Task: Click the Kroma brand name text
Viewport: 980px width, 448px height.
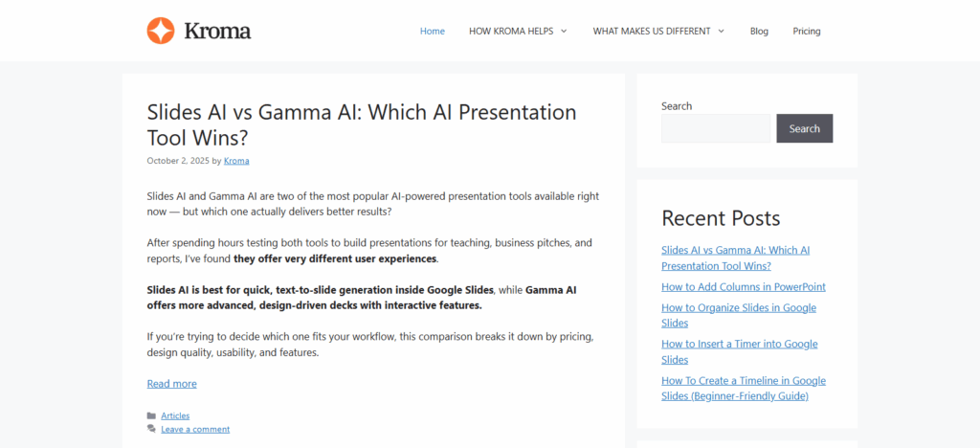Action: coord(217,31)
